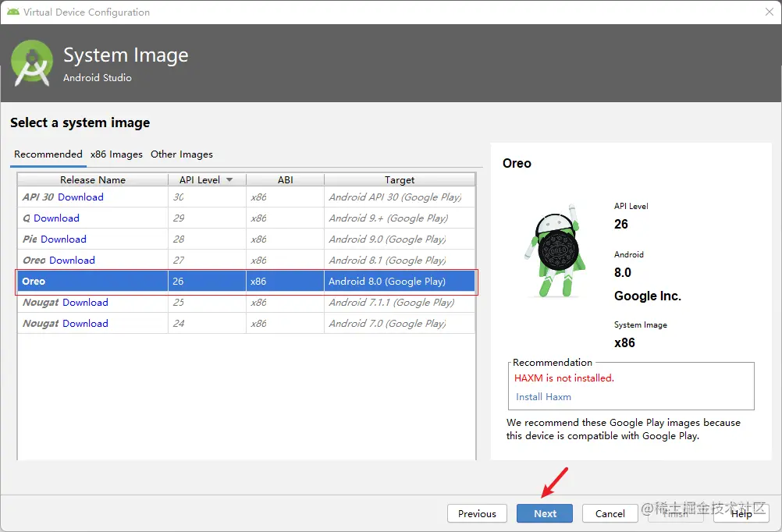This screenshot has width=782, height=532.
Task: Select the 'Android 9.0 (Google Play)' cell
Action: point(400,239)
